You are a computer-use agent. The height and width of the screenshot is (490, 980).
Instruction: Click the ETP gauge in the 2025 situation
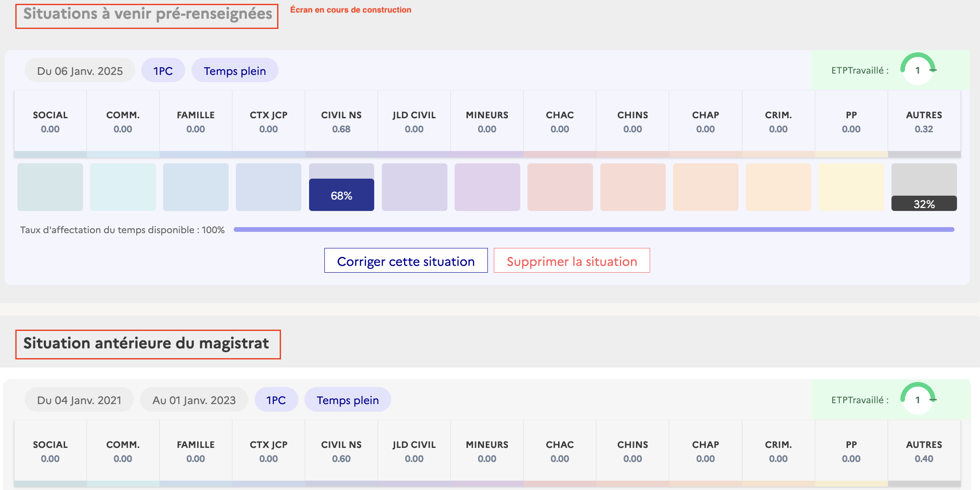pos(918,70)
